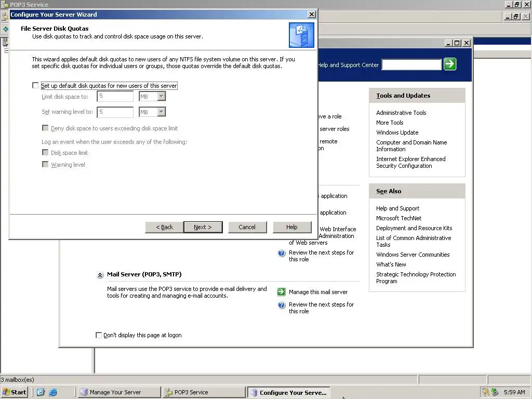Open Administrative Tools link
This screenshot has width=532, height=399.
(x=401, y=113)
